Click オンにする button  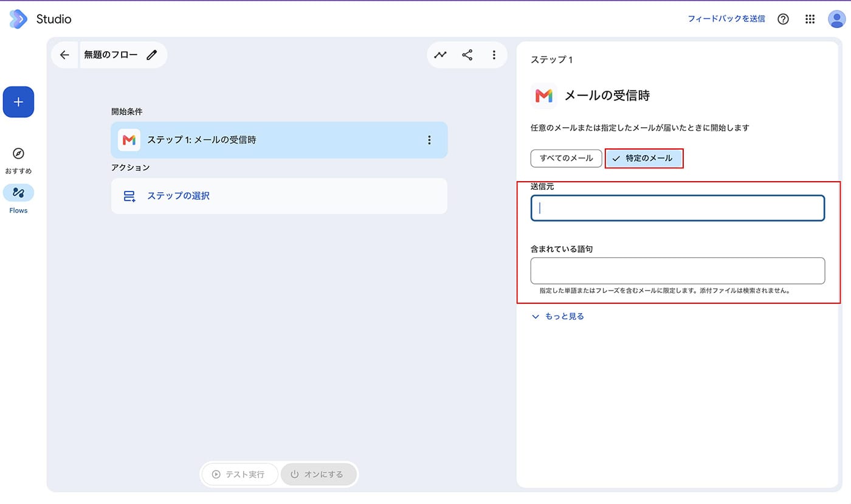tap(318, 474)
